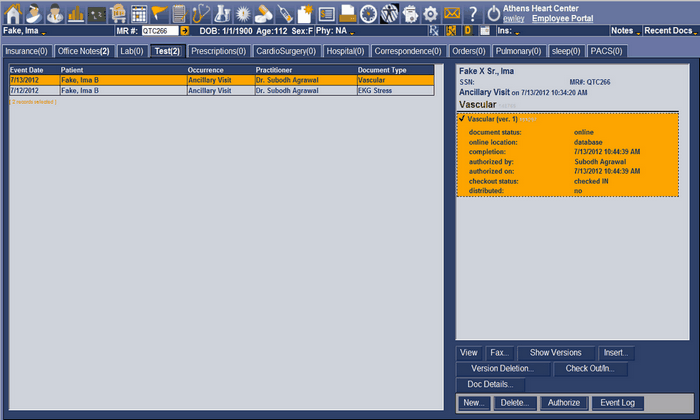Open the settings gear icon

click(430, 15)
